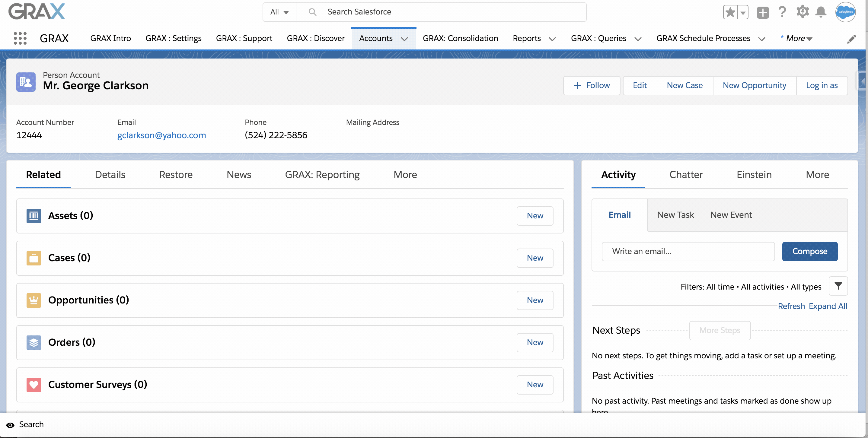Open user profile avatar
This screenshot has width=868, height=438.
tap(845, 12)
